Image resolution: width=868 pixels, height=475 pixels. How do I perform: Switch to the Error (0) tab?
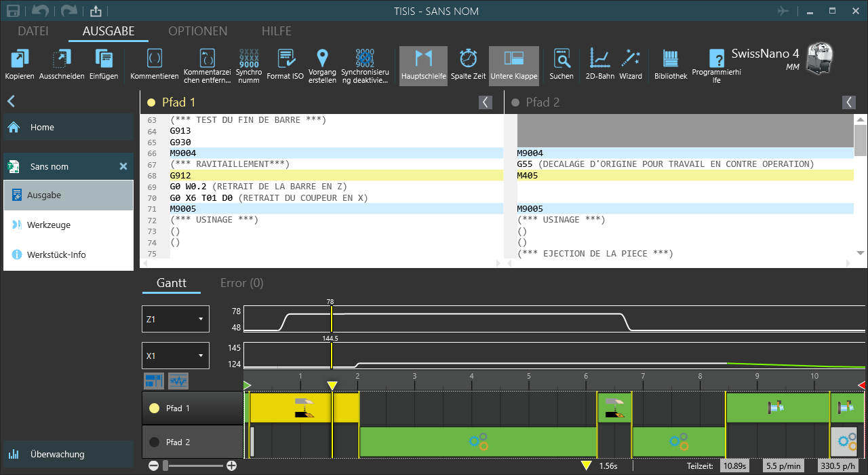click(241, 283)
